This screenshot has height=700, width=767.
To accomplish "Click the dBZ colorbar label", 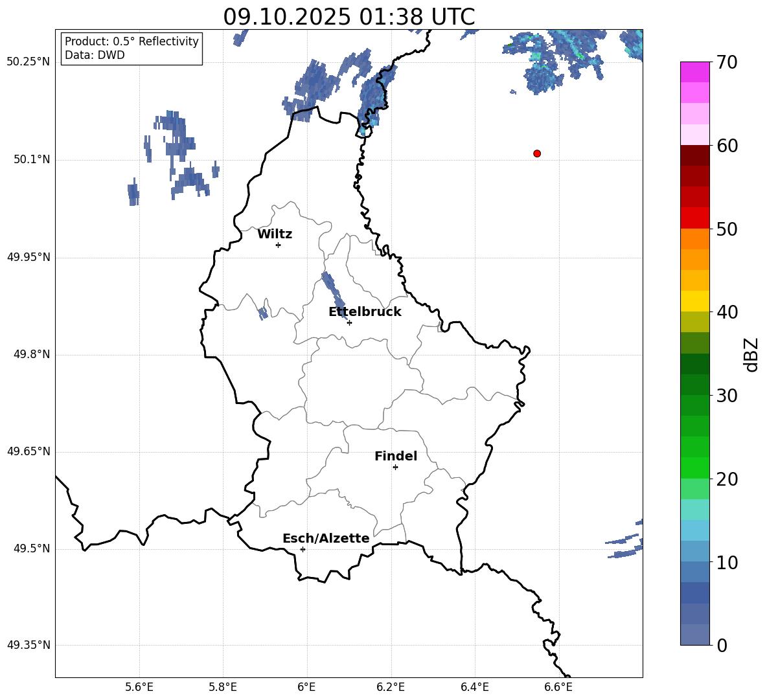I will [x=751, y=355].
